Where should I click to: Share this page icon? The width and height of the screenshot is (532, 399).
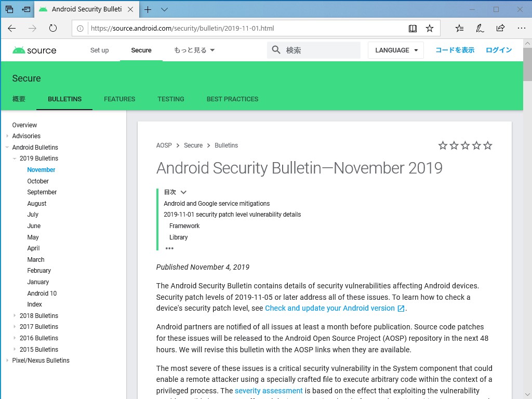(x=500, y=28)
